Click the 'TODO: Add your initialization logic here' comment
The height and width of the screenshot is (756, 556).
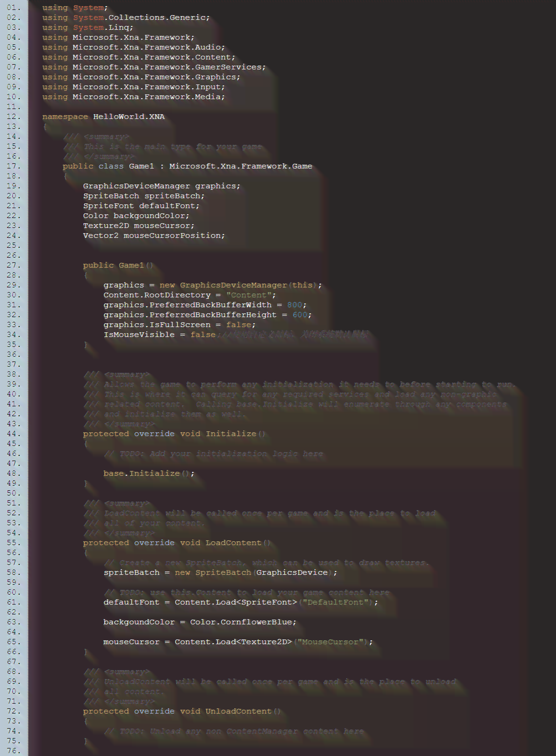(214, 454)
